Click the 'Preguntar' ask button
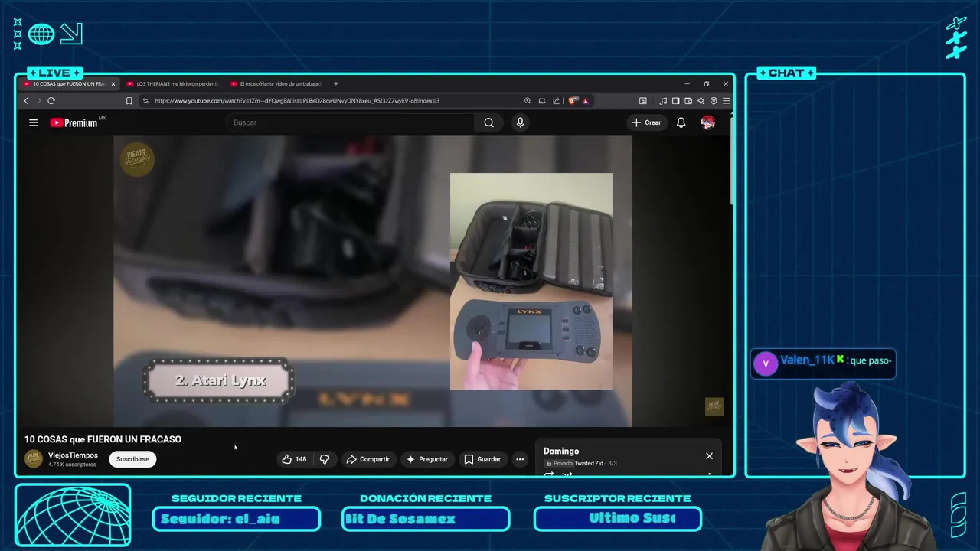Screen dimensions: 980x551 pos(427,459)
